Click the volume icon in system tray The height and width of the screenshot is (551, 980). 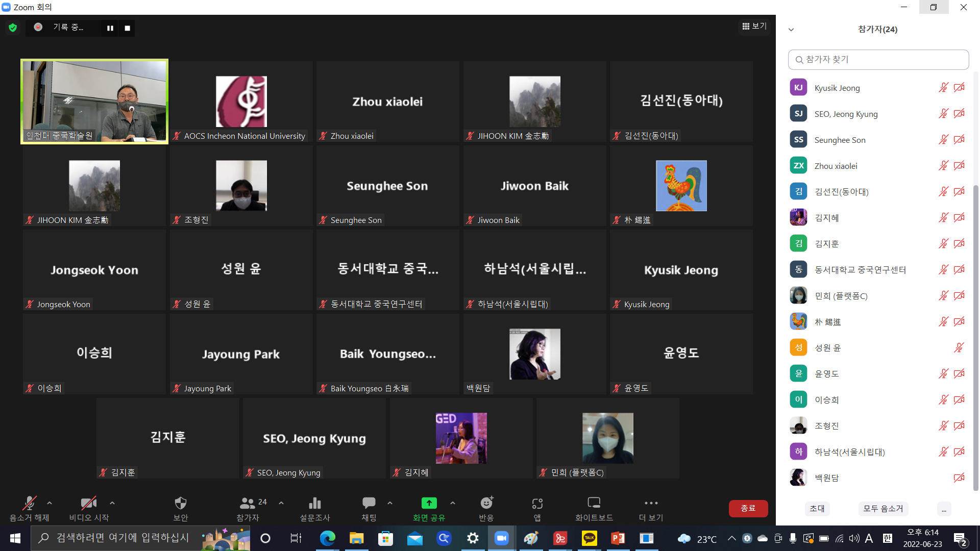point(854,538)
